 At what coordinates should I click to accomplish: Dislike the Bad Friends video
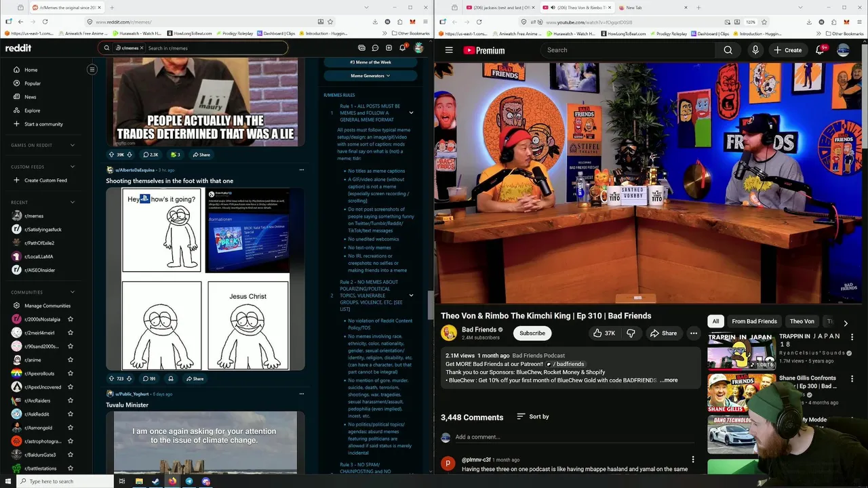coord(631,333)
